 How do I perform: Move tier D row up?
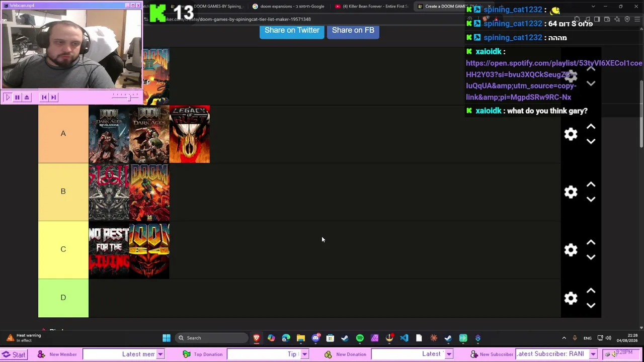(591, 291)
